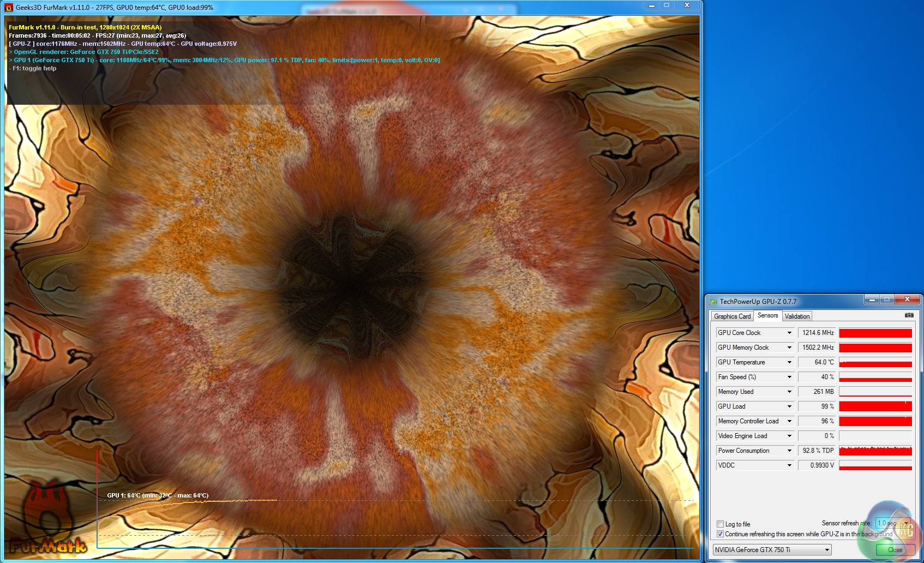This screenshot has height=563, width=924.
Task: Close the FurMark burn-in test window
Action: pos(687,5)
